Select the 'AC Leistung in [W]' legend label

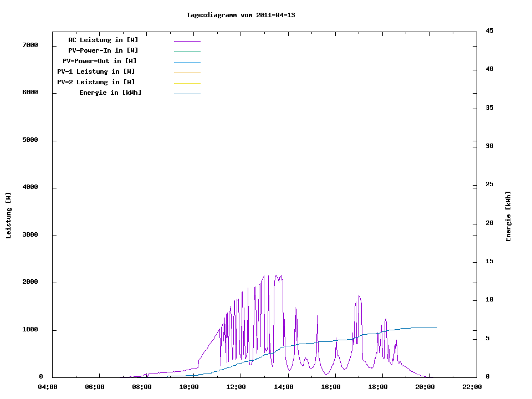pos(103,40)
